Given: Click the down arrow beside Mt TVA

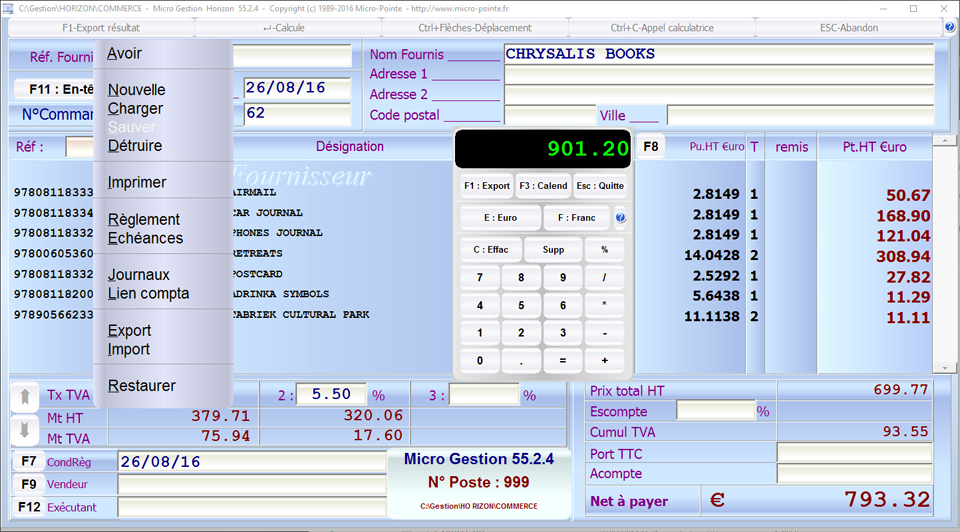Looking at the screenshot, I should (x=24, y=431).
